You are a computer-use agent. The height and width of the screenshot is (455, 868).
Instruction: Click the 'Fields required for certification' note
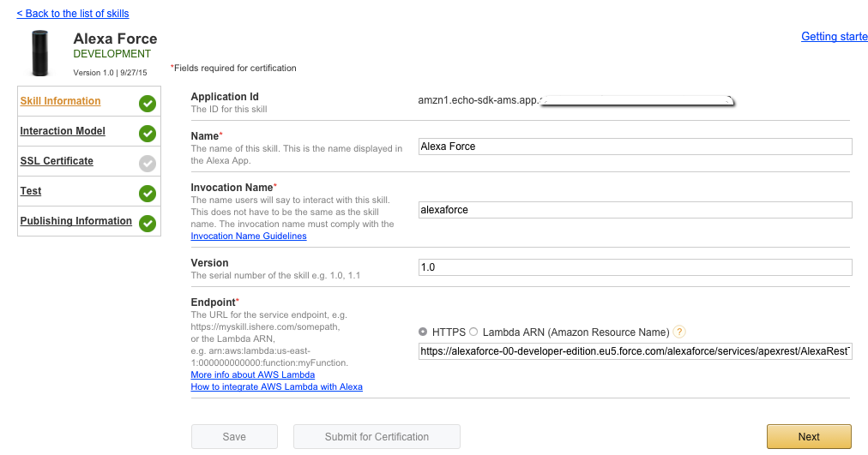(233, 68)
